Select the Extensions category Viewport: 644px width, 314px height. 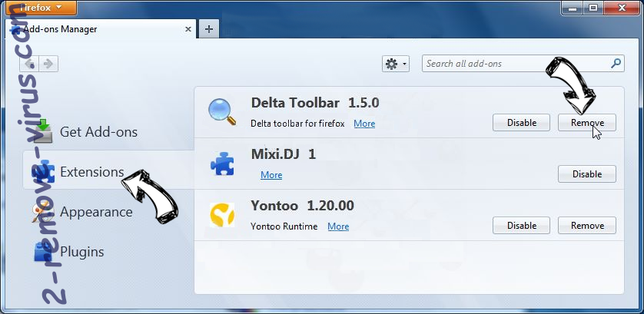pos(91,172)
